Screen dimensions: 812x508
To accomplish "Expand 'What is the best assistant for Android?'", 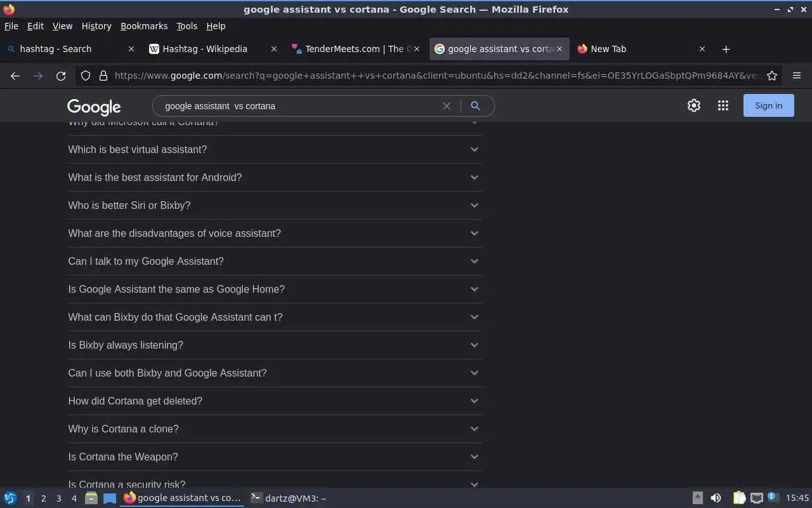I will [x=275, y=178].
